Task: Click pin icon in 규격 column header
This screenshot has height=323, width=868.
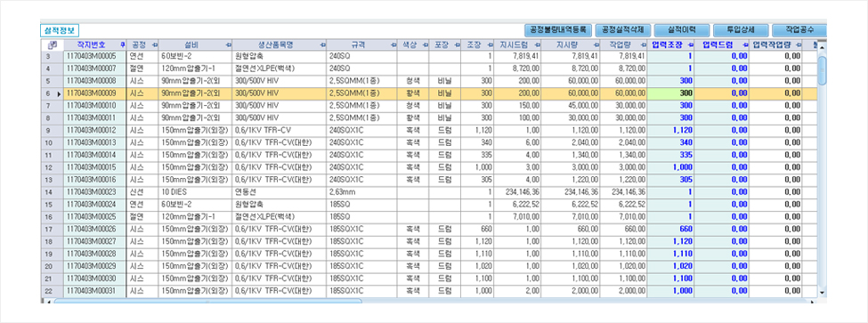Action: (x=393, y=44)
